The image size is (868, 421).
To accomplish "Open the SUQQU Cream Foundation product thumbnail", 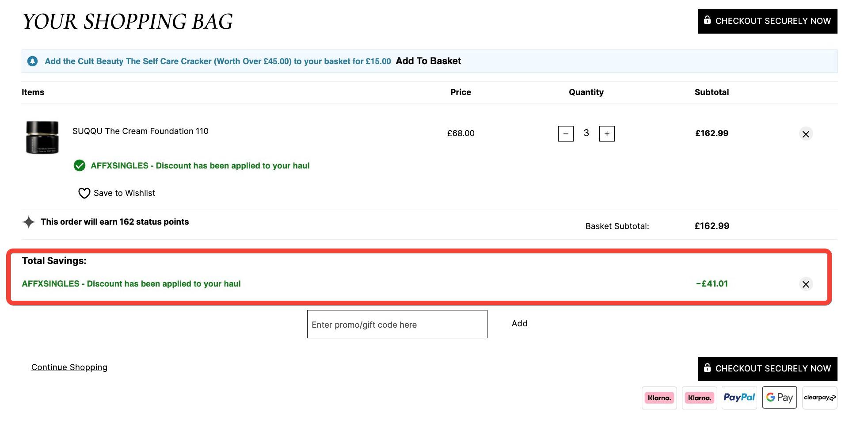I will click(x=42, y=138).
